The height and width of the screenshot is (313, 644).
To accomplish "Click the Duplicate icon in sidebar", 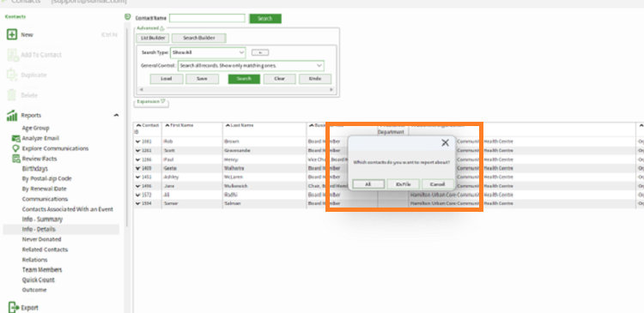I will (x=12, y=75).
